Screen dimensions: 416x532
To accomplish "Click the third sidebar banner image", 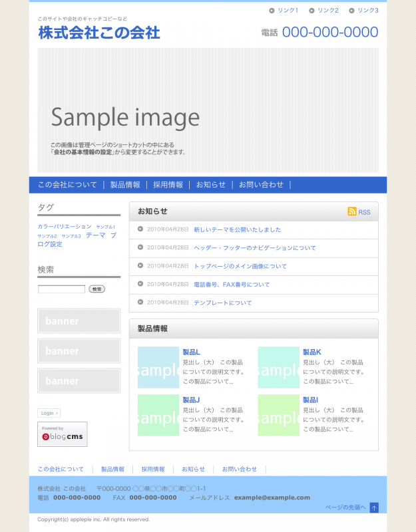I will click(x=79, y=380).
